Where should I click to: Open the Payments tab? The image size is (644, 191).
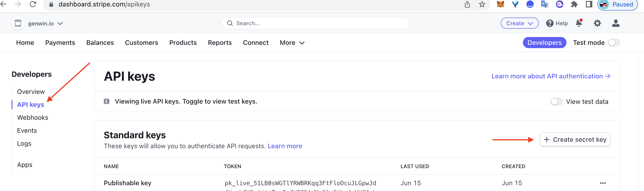[x=60, y=43]
